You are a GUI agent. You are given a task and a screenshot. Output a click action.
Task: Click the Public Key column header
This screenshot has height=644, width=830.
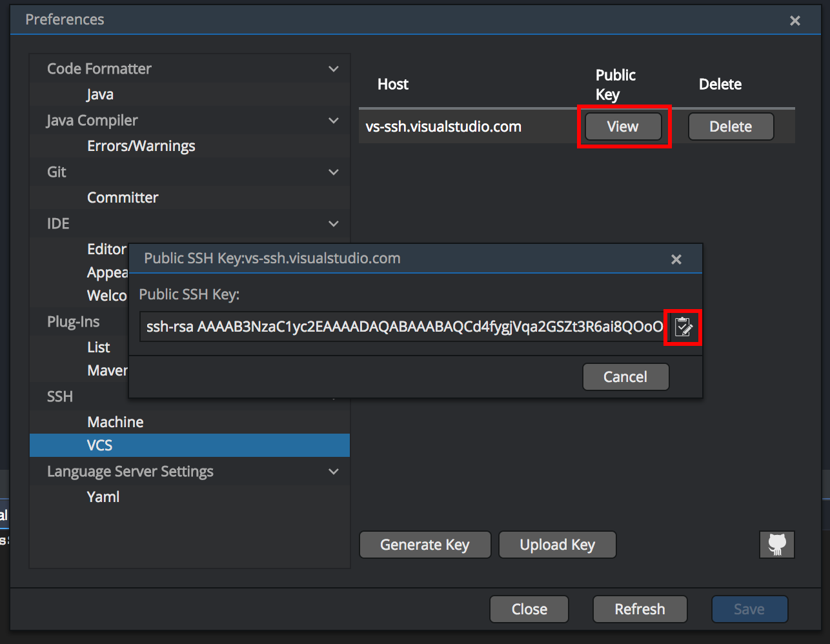point(616,85)
